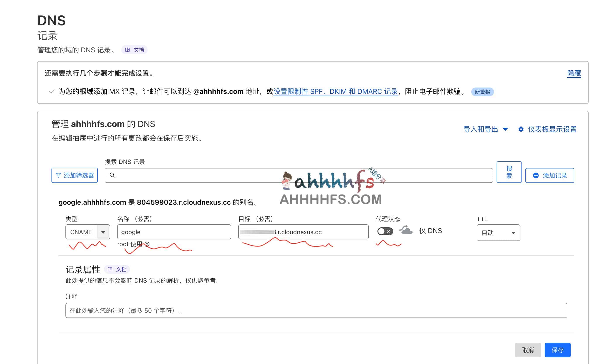Click the 仪表板显示设置 gear icon
Viewport: 607px width, 364px height.
tap(521, 129)
